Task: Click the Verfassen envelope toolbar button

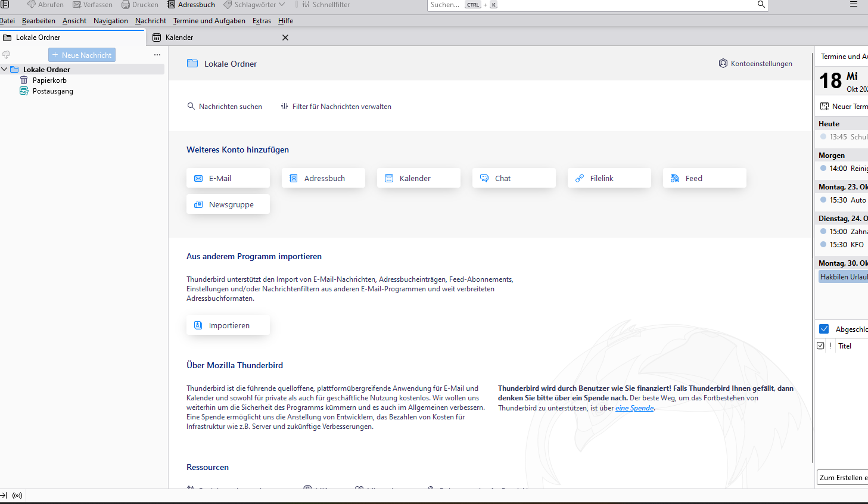Action: click(92, 5)
